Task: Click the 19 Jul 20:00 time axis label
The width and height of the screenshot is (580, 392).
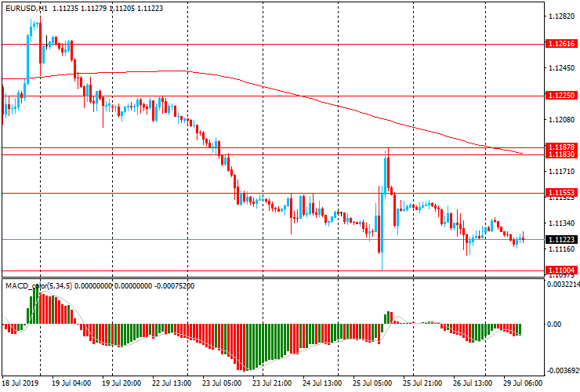Action: coord(121,383)
